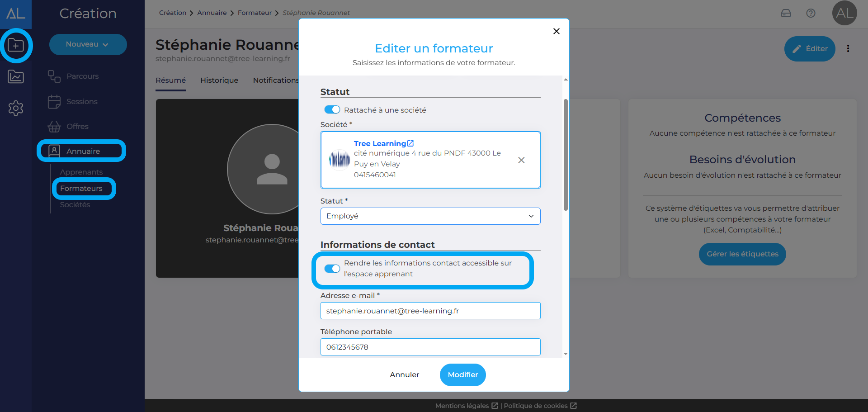Switch to the Historique tab

219,81
